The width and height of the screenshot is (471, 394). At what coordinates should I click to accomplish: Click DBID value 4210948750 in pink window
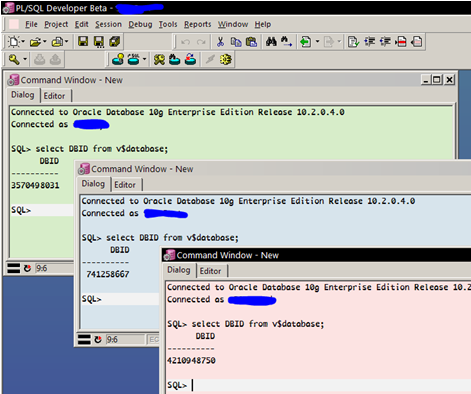click(x=191, y=361)
